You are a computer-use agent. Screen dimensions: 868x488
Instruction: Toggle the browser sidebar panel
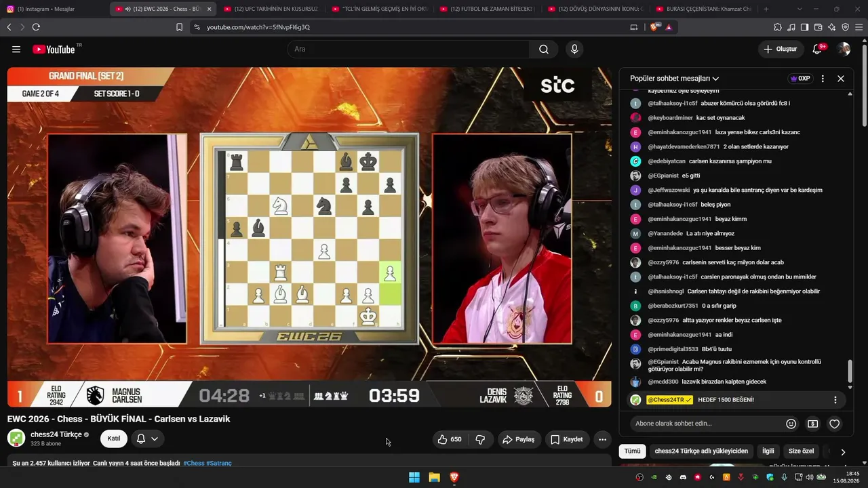point(805,27)
